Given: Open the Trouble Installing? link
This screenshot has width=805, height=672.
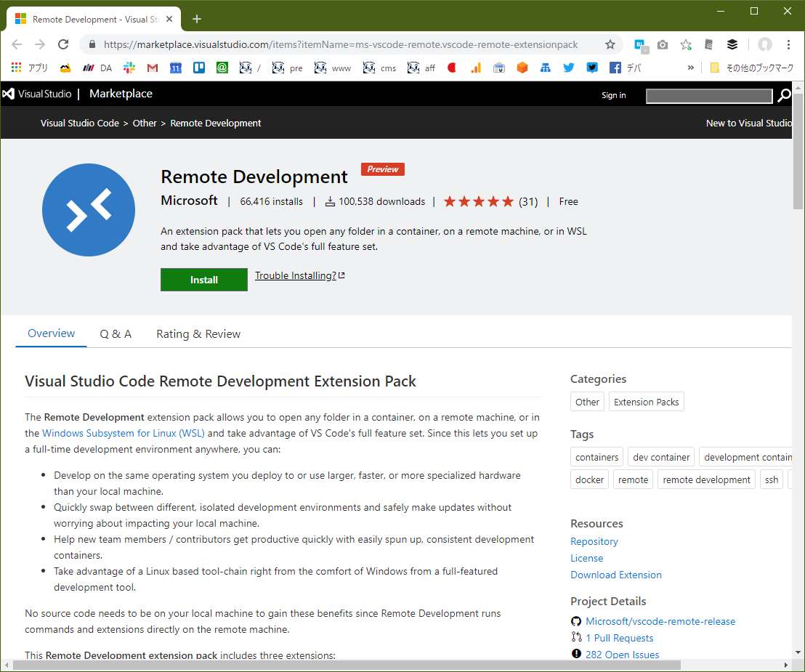Looking at the screenshot, I should pos(300,275).
